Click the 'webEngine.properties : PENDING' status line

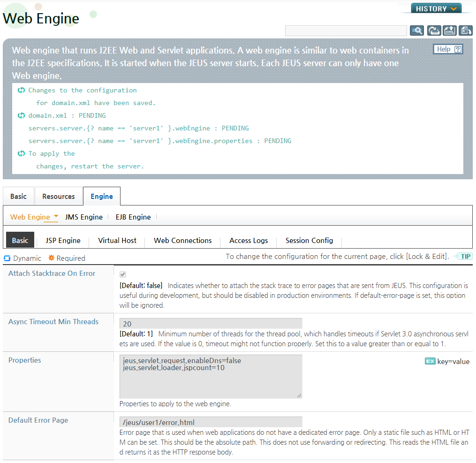[160, 141]
